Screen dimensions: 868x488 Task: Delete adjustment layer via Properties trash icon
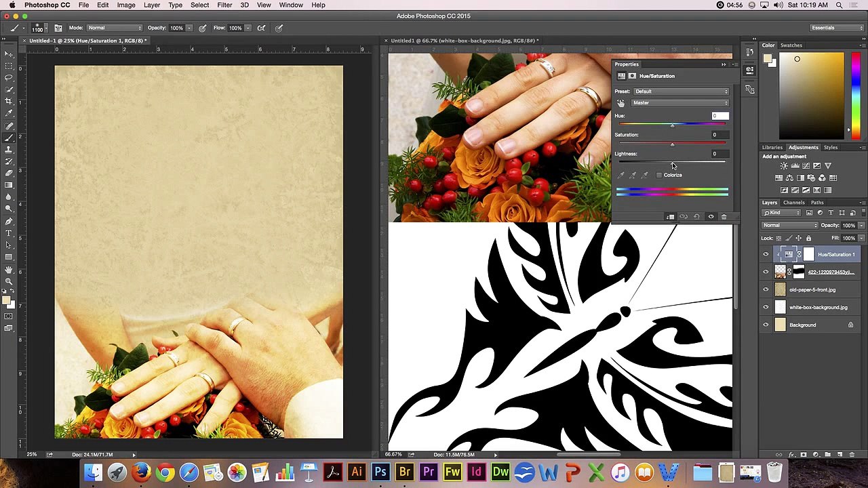pyautogui.click(x=724, y=217)
